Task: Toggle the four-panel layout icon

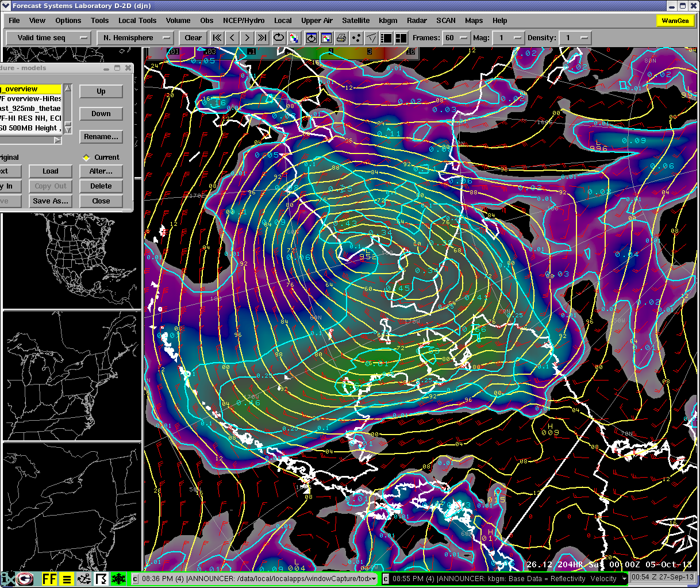Action: (401, 38)
